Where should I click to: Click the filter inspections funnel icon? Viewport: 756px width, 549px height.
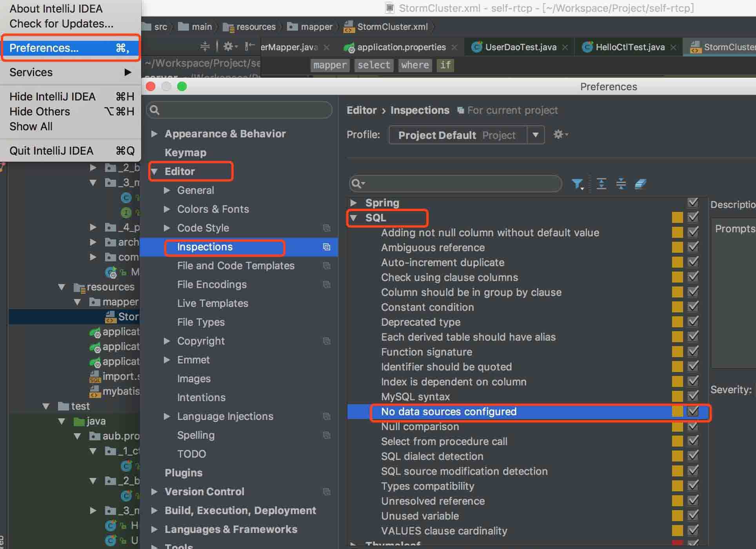577,183
